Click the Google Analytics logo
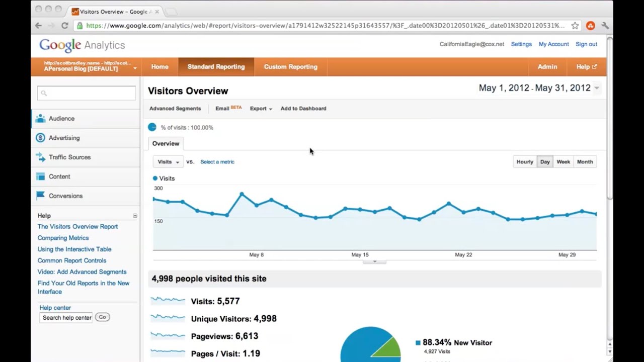 point(82,45)
